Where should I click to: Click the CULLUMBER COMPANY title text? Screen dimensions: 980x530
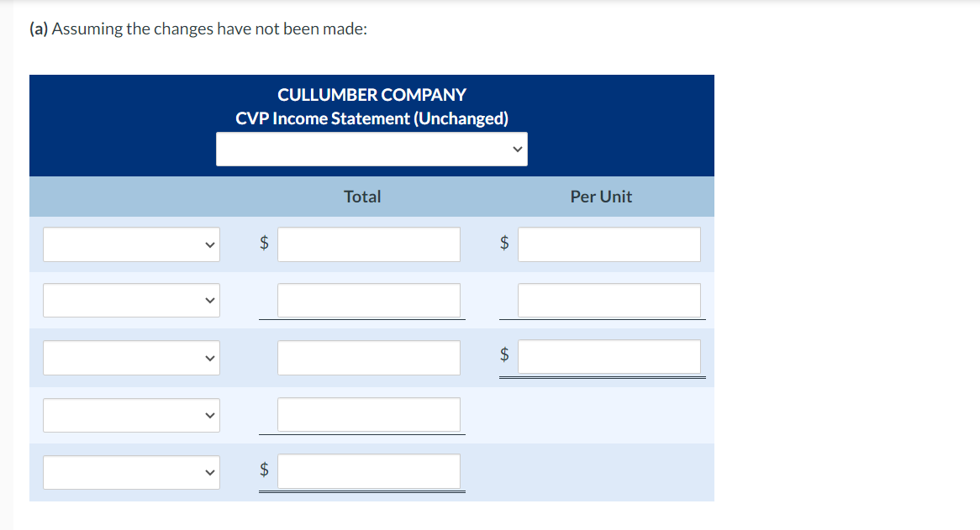point(371,95)
